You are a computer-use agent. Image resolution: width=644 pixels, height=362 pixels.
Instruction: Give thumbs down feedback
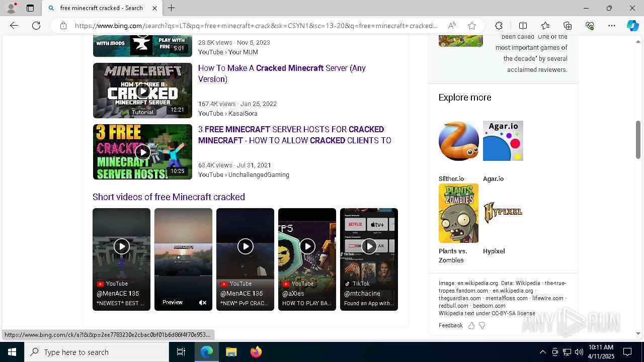[482, 325]
